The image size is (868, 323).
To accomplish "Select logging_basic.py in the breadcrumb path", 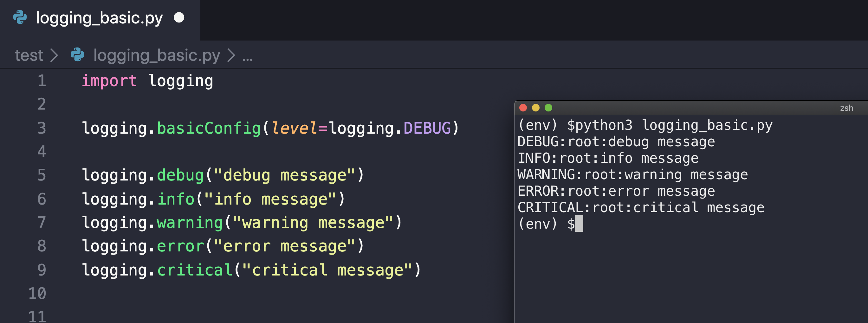I will point(157,55).
